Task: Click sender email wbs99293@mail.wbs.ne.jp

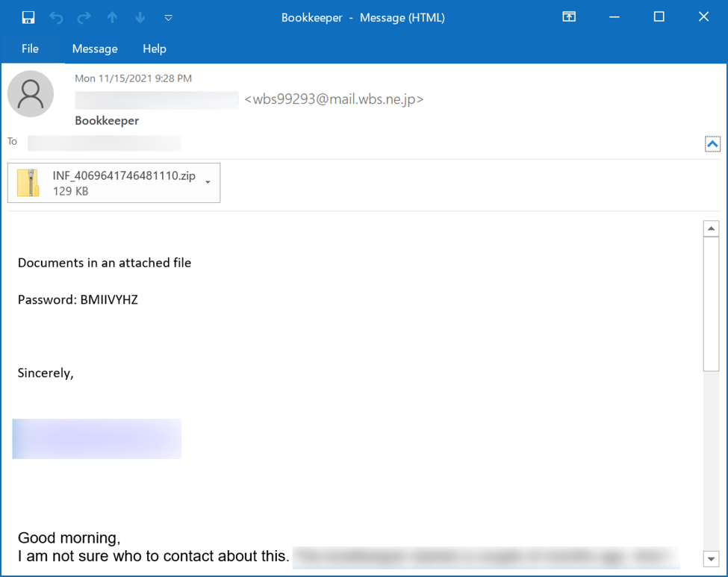Action: pos(334,99)
